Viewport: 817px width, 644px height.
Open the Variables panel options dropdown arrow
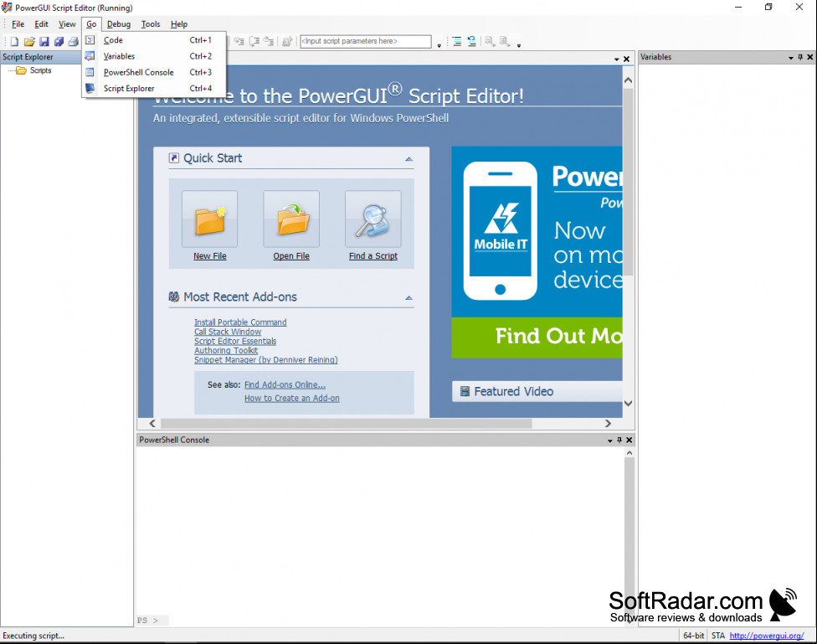[791, 57]
